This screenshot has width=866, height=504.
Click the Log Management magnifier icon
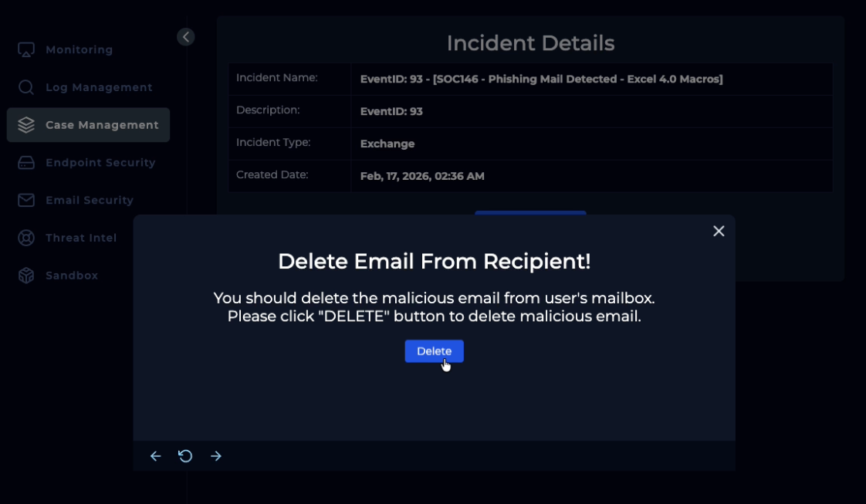coord(26,87)
